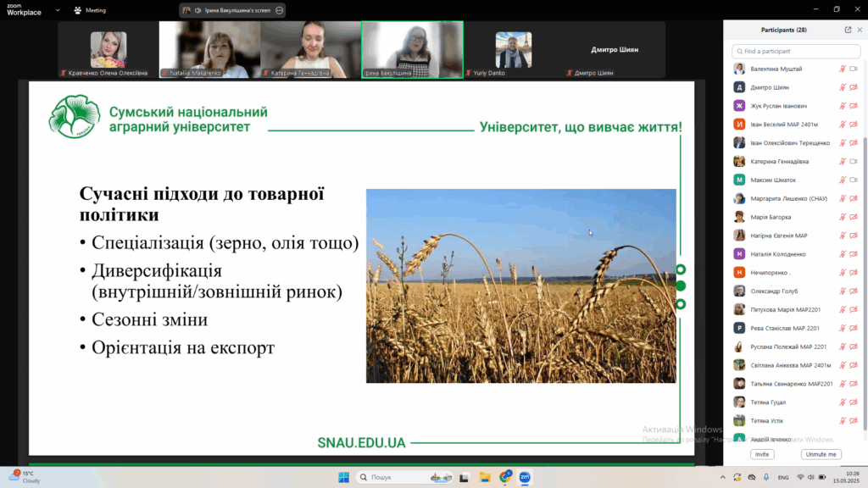The height and width of the screenshot is (488, 868).
Task: Open File Explorer from taskbar
Action: click(485, 477)
